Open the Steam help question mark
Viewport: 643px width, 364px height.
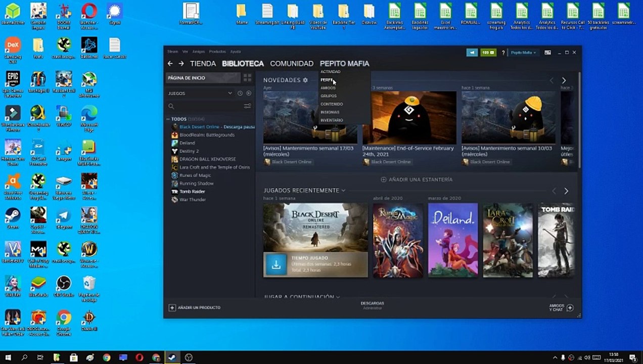click(x=503, y=53)
